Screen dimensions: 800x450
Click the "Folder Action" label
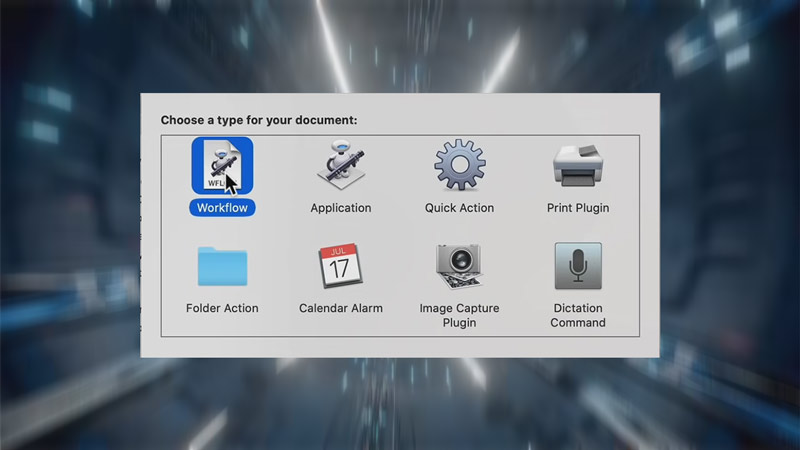222,308
